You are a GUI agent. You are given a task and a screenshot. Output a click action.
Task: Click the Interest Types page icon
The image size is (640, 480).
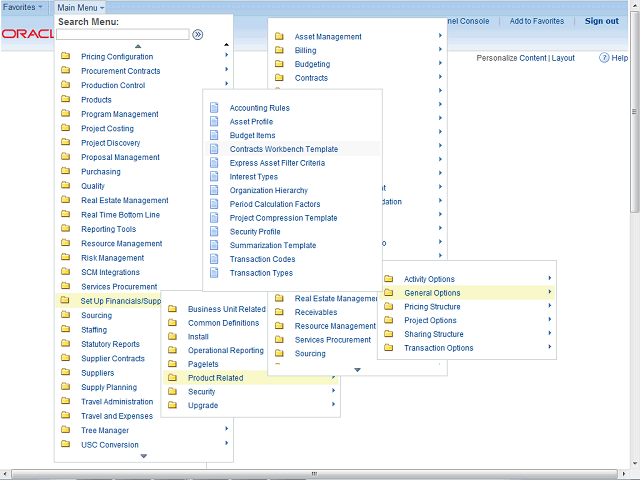214,176
